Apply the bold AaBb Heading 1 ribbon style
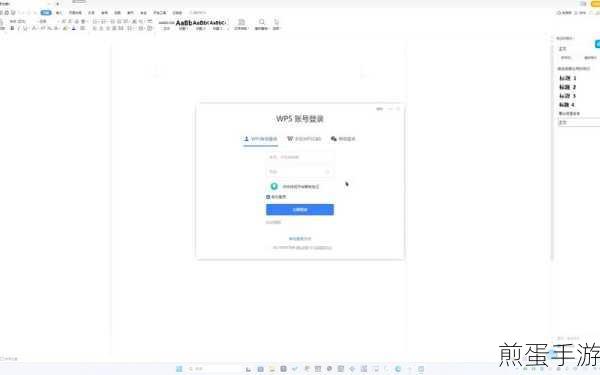600x375 pixels. pos(184,25)
